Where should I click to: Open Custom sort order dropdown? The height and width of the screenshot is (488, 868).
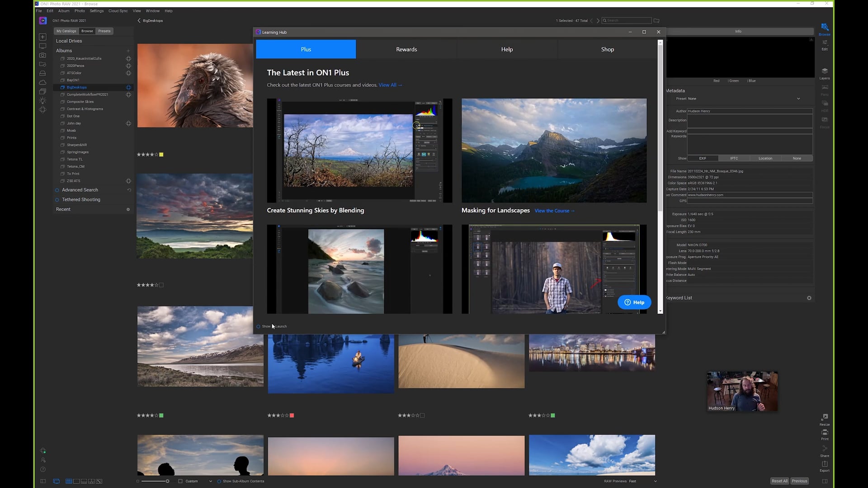pyautogui.click(x=198, y=481)
